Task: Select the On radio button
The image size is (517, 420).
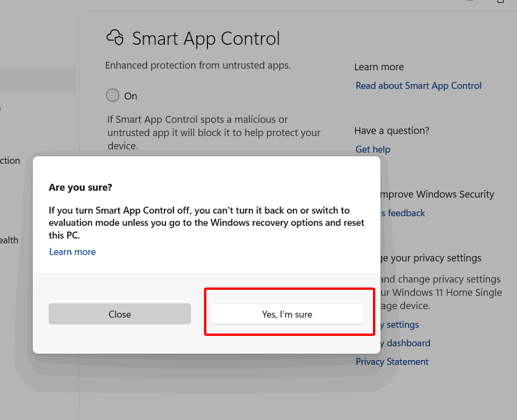Action: (112, 95)
